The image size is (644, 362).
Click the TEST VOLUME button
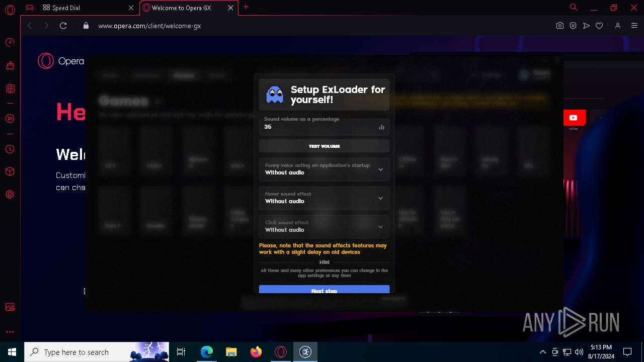click(324, 146)
